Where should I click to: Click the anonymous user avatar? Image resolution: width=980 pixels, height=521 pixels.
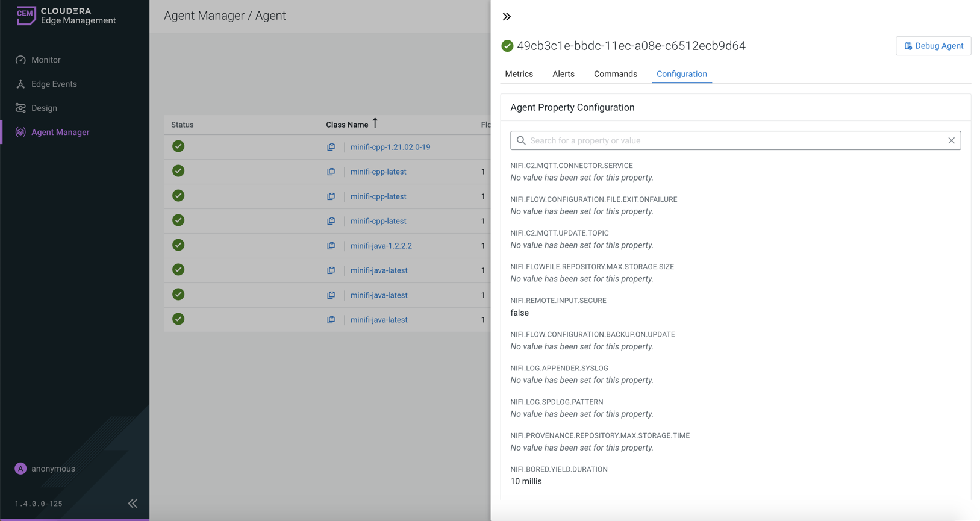click(x=20, y=469)
